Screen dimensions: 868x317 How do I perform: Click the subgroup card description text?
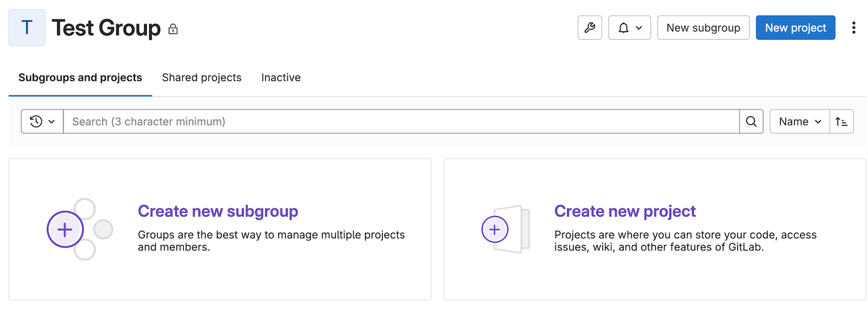click(271, 241)
